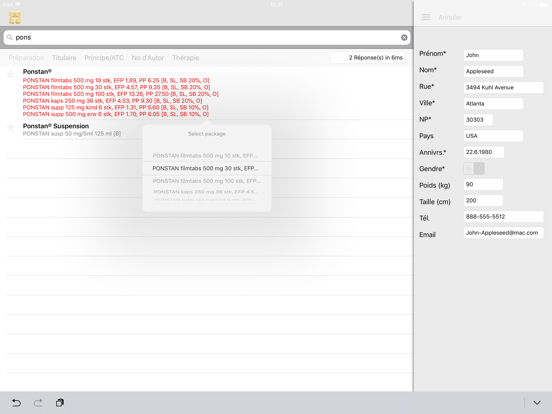Viewport: 552px width, 414px height.
Task: Edit the Pays field showing USA
Action: point(493,136)
